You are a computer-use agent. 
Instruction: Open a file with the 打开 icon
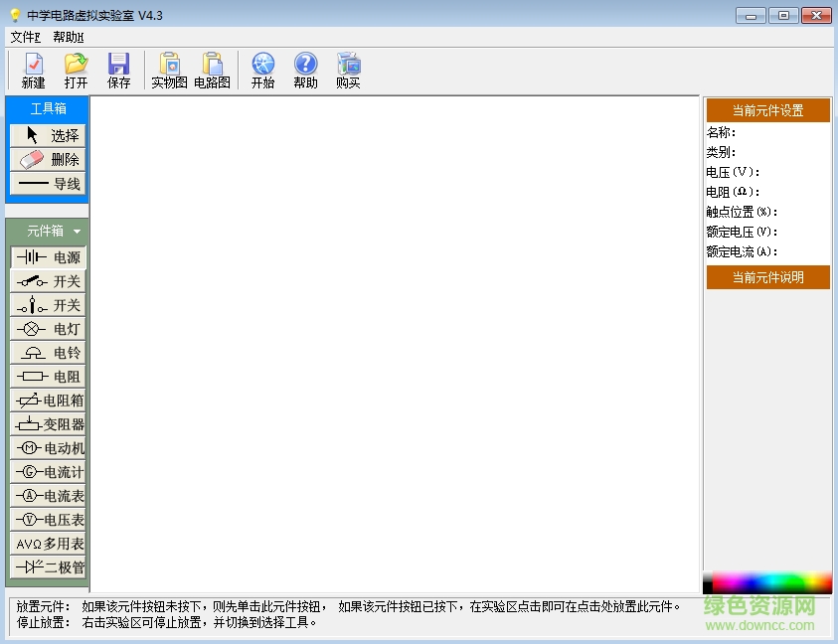tap(77, 70)
